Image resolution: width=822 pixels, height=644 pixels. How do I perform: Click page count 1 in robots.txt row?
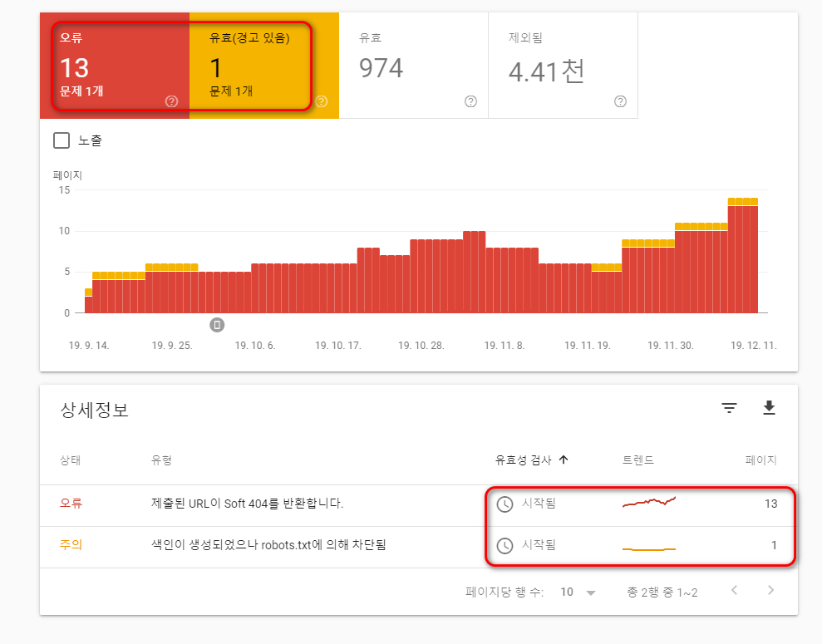[x=774, y=545]
